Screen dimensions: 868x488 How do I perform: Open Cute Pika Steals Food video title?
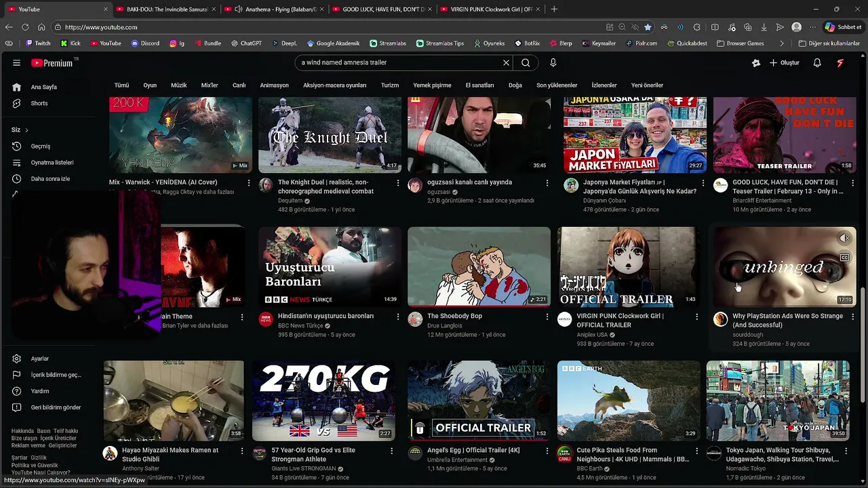tap(633, 455)
